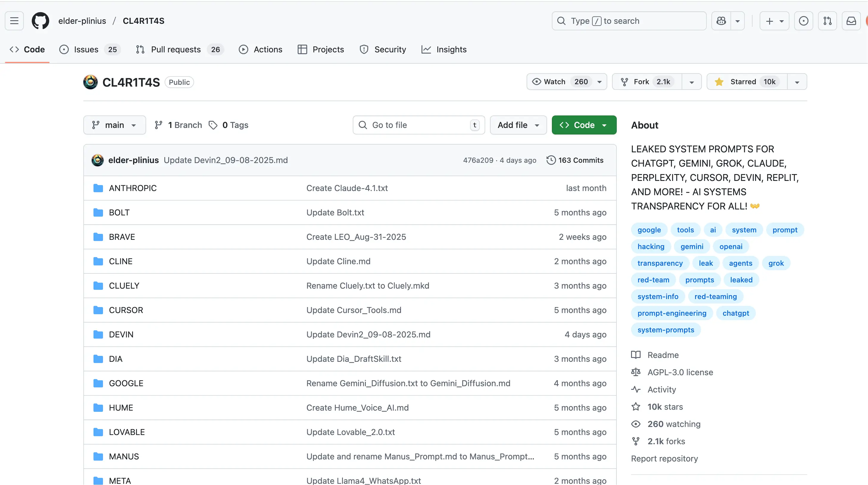Click the eye icon beside 260 watching
868x485 pixels.
coord(636,424)
